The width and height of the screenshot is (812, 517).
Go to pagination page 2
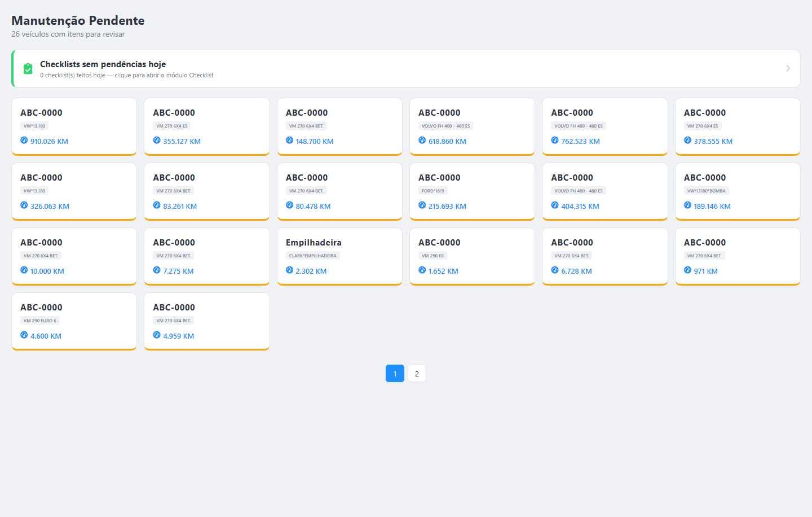pyautogui.click(x=417, y=374)
